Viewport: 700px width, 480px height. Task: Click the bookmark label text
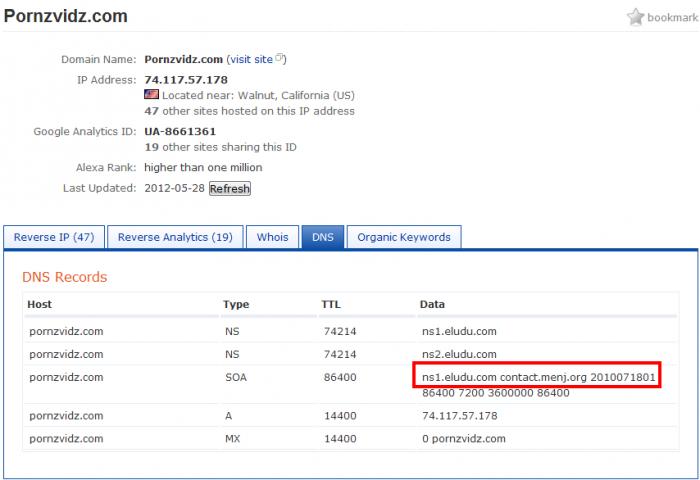click(x=672, y=17)
